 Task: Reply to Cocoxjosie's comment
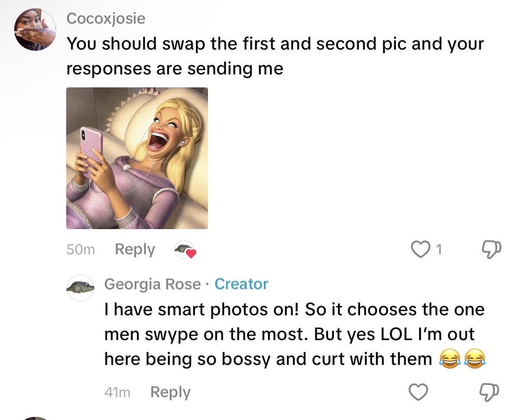tap(135, 249)
